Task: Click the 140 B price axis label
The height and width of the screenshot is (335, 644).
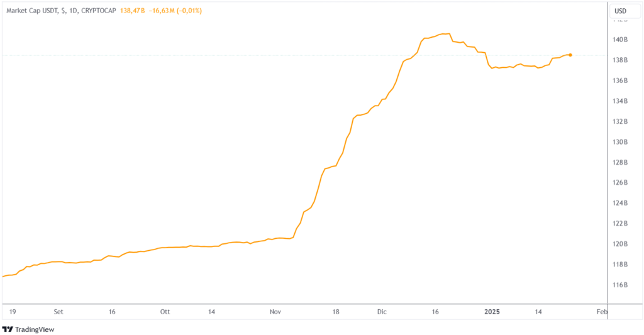Action: coord(620,40)
